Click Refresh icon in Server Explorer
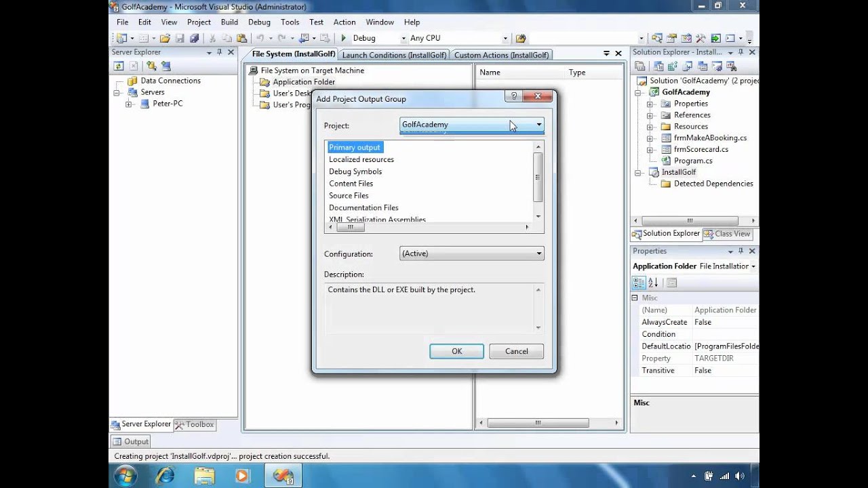This screenshot has width=868, height=488. point(119,66)
